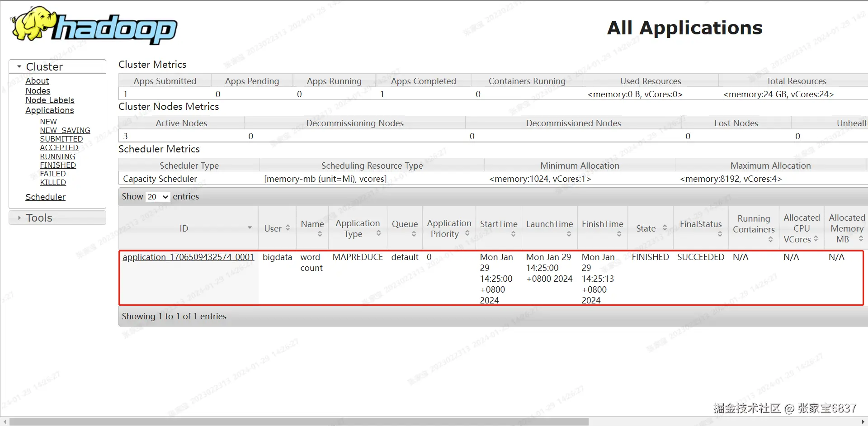Click the scrollbar right arrow

[x=863, y=421]
